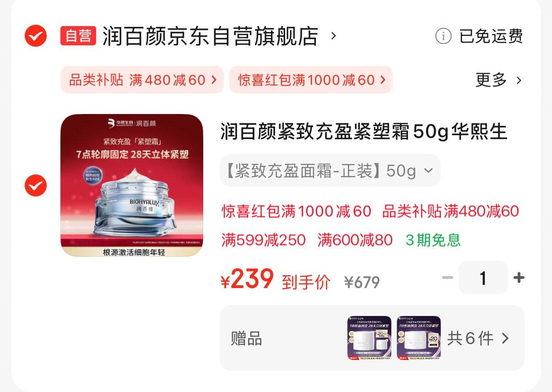Open 惊喜红包满1000减60 coupon tag
The height and width of the screenshot is (392, 552).
tap(311, 80)
